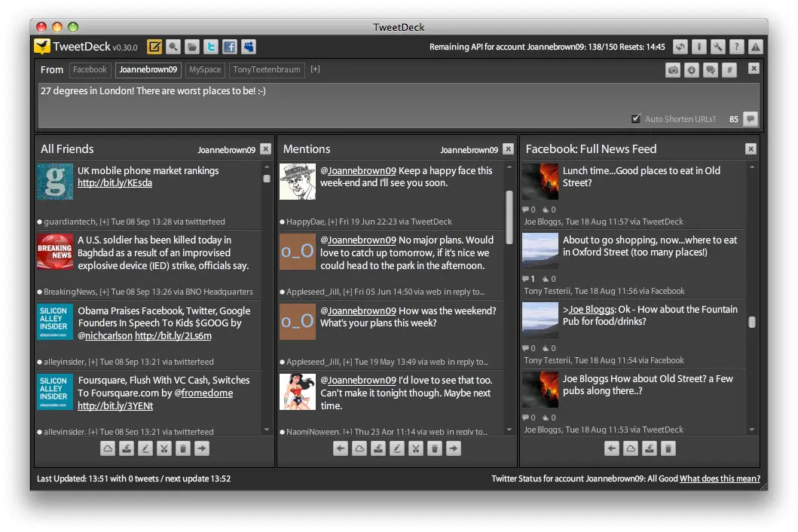Screen dimensions: 798x532
Task: Click the hashtag icon in compose panel
Action: [729, 70]
